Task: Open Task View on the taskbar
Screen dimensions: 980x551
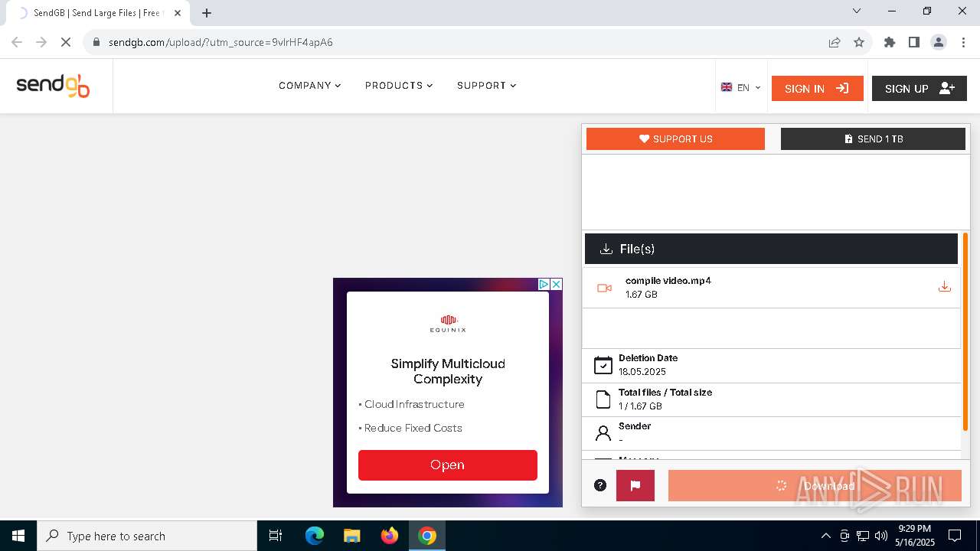Action: click(x=276, y=536)
